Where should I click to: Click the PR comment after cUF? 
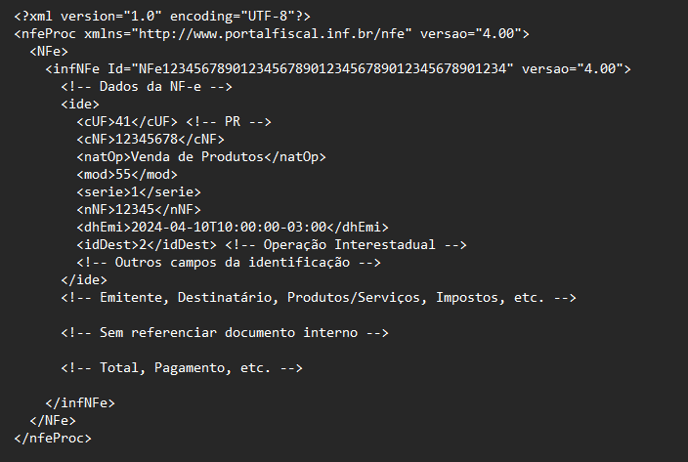(229, 122)
